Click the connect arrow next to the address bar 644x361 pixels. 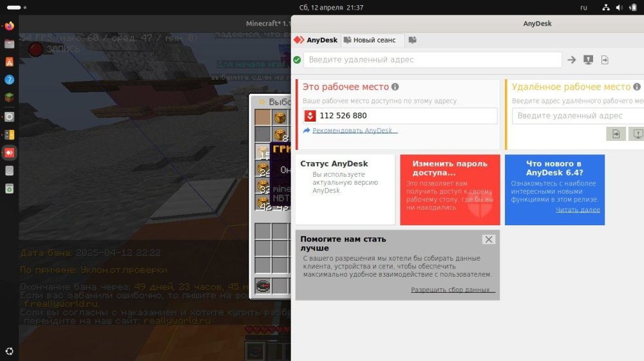[572, 60]
